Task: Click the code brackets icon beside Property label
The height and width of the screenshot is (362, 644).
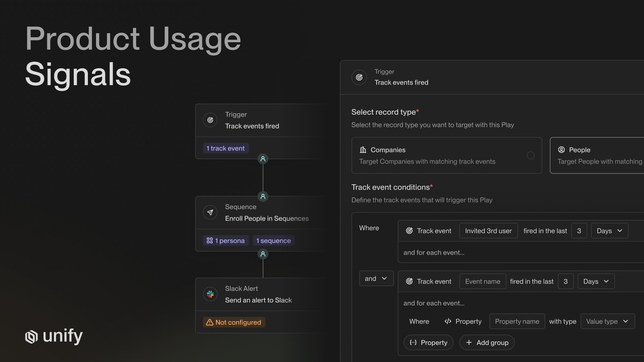Action: [x=448, y=321]
